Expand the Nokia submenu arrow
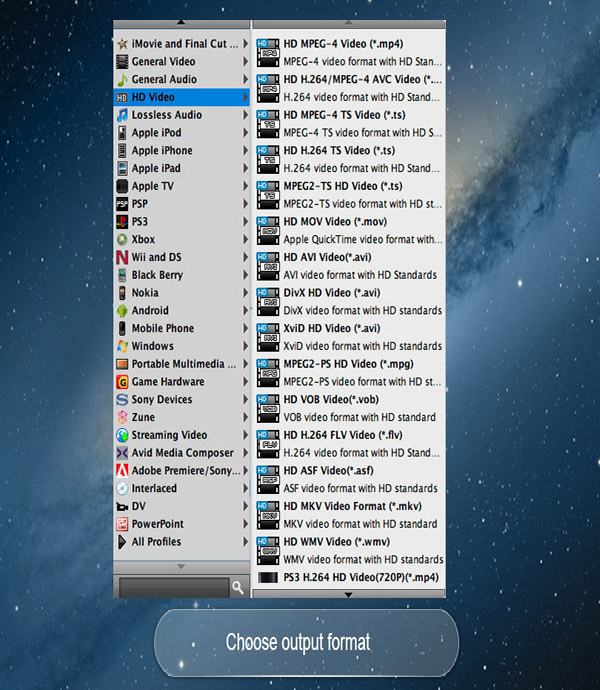This screenshot has width=600, height=690. [x=246, y=293]
